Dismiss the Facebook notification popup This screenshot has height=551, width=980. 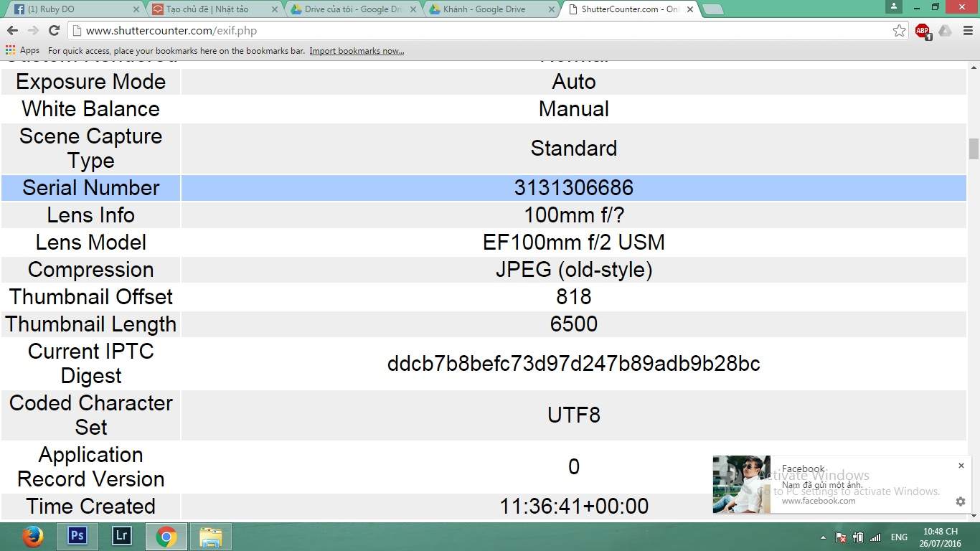[961, 466]
